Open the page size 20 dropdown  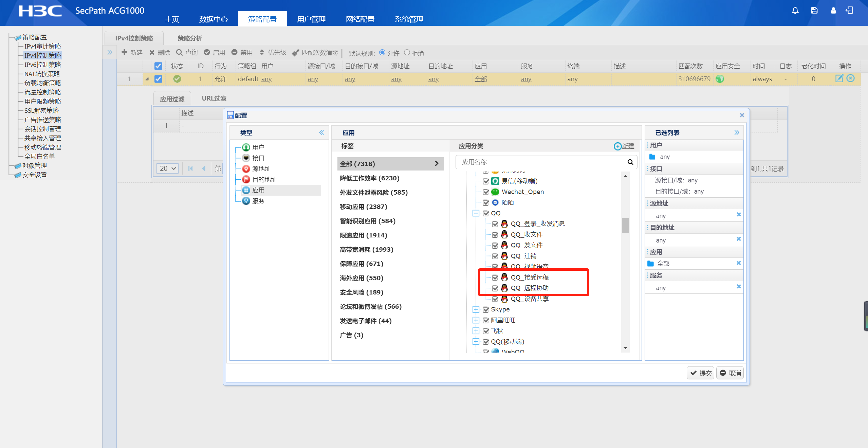coord(168,168)
